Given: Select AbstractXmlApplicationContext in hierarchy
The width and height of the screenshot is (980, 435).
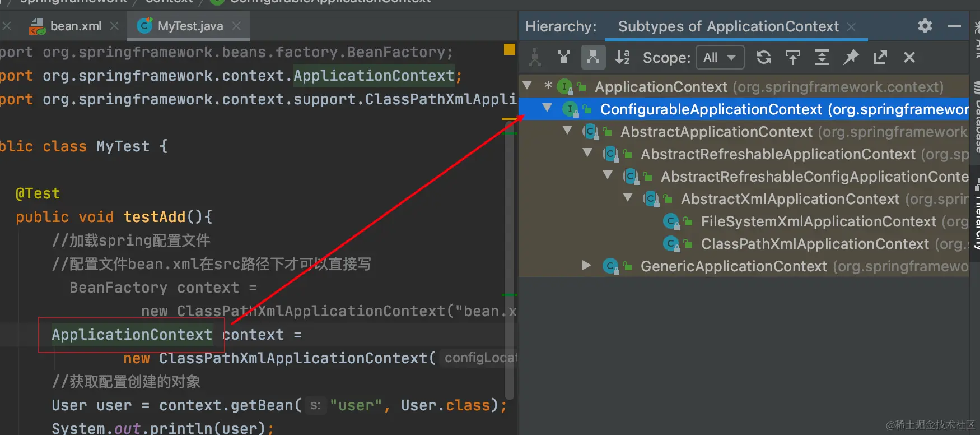Looking at the screenshot, I should click(744, 199).
